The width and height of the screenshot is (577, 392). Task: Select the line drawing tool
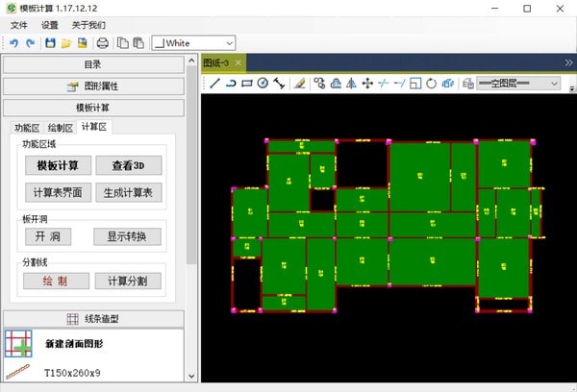pyautogui.click(x=214, y=84)
